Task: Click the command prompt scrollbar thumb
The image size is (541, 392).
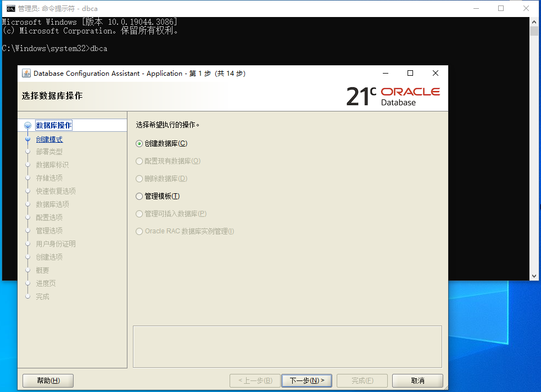Action: pyautogui.click(x=534, y=31)
